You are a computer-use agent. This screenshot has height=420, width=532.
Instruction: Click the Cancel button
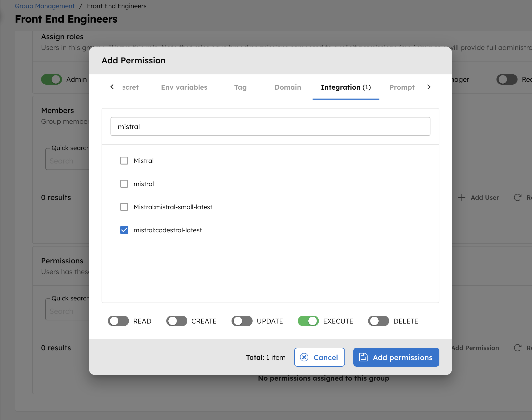pos(319,357)
